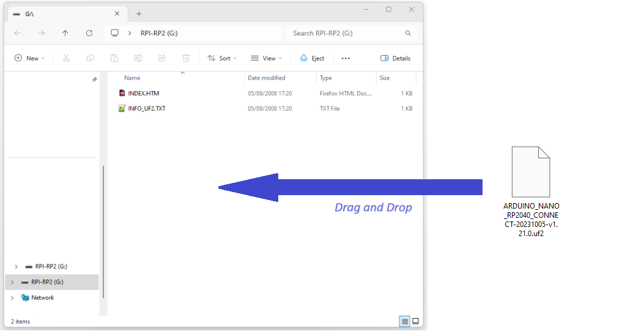The image size is (644, 334).
Task: Open the New item dropdown
Action: (x=29, y=58)
